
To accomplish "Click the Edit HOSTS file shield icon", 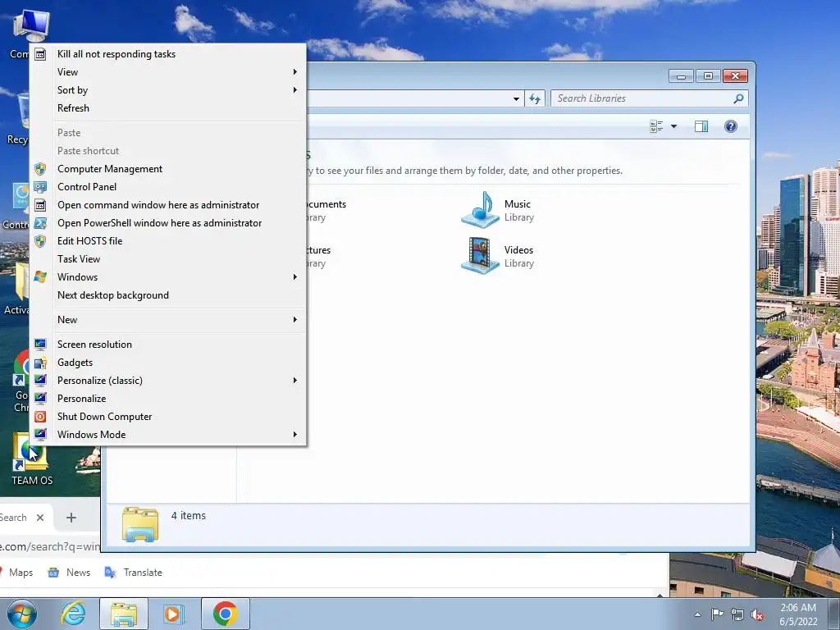I will tap(40, 241).
